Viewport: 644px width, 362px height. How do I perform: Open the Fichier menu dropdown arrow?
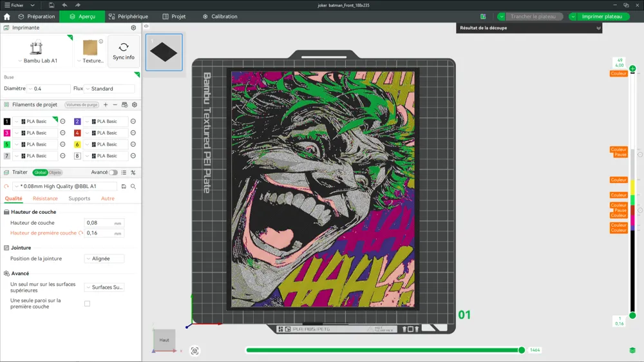(x=32, y=5)
